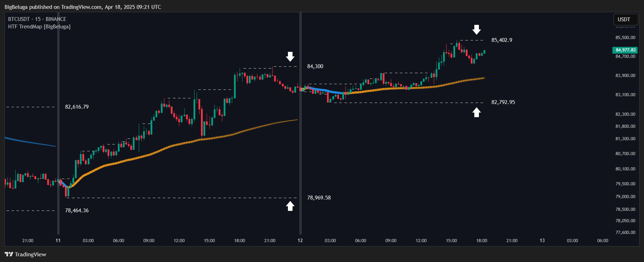Screen dimensions: 644x262
Task: Click the first 21:00 time axis label
Action: pos(28,241)
